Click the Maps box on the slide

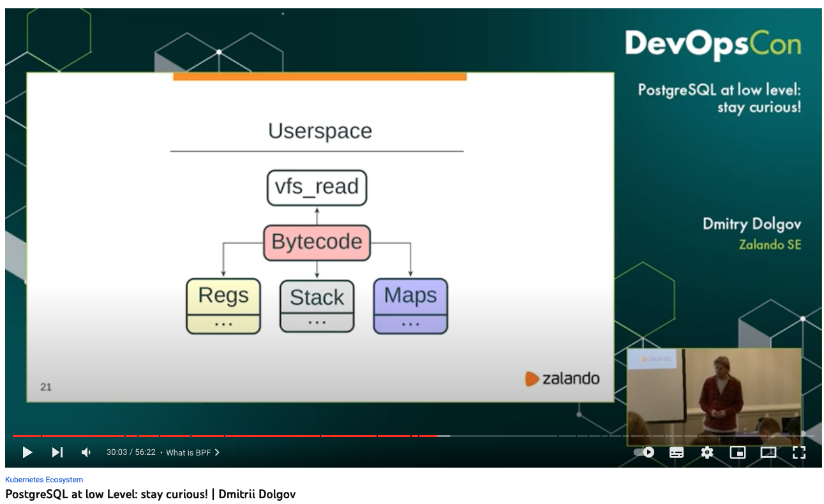(410, 306)
